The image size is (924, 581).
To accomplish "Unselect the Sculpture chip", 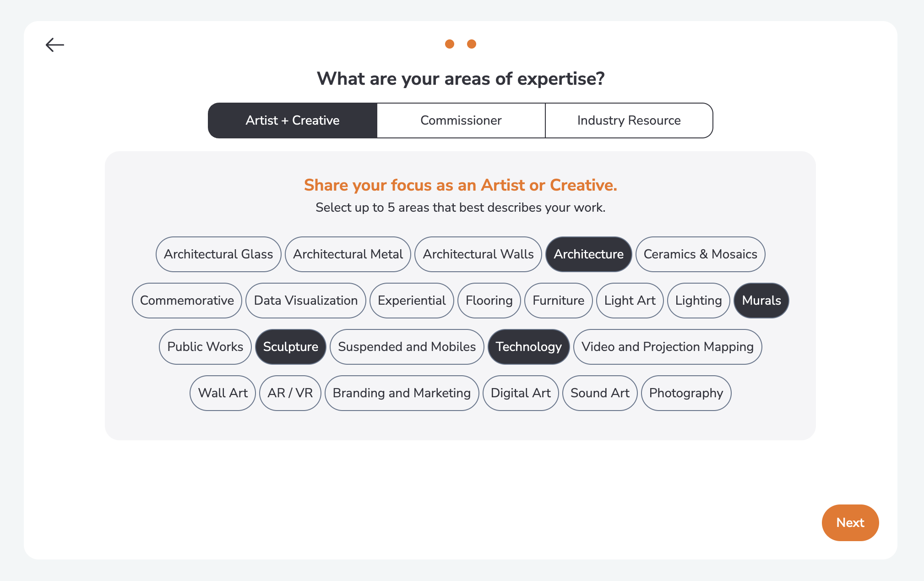I will pyautogui.click(x=290, y=347).
